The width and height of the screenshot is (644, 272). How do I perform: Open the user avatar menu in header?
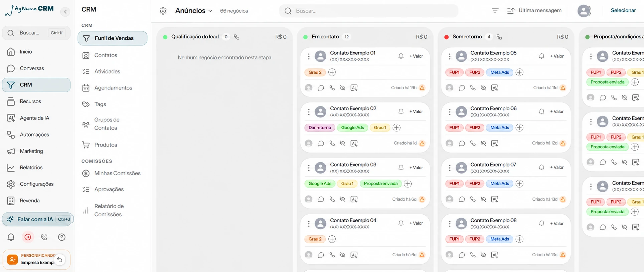click(584, 11)
